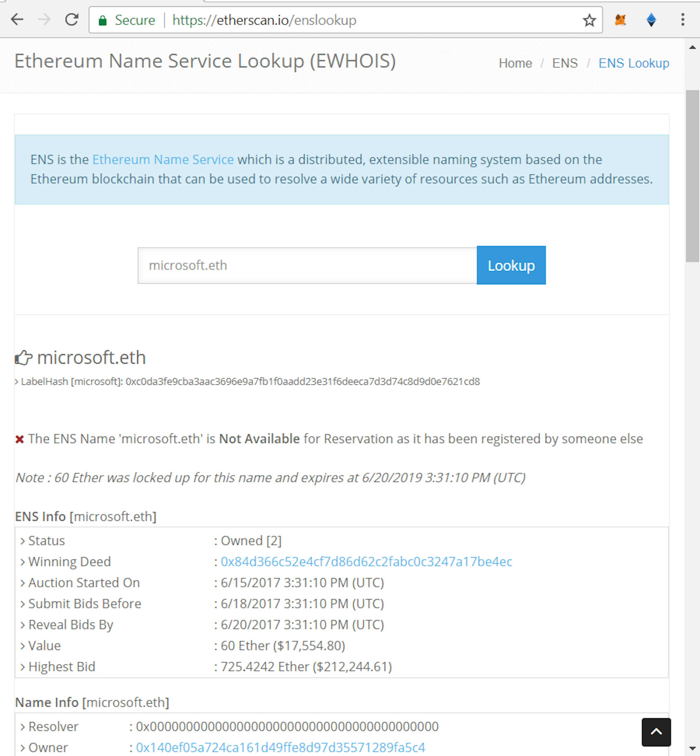Viewport: 700px width, 756px height.
Task: Click the Lookup button
Action: (511, 265)
